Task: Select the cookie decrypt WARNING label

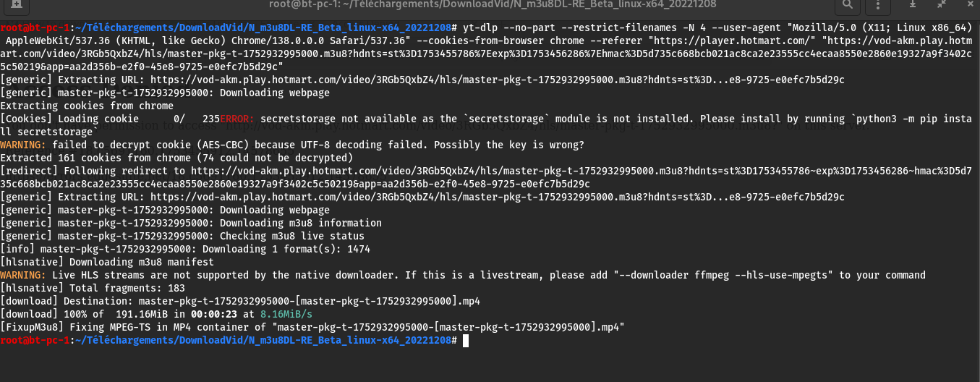Action: pyautogui.click(x=23, y=145)
